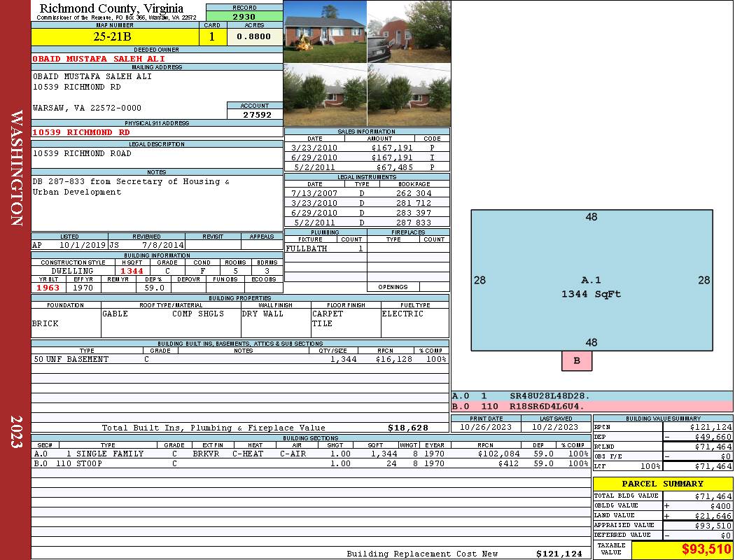Screen dimensions: 735x560
Task: Click OBLDG value $400
Action: (720, 505)
